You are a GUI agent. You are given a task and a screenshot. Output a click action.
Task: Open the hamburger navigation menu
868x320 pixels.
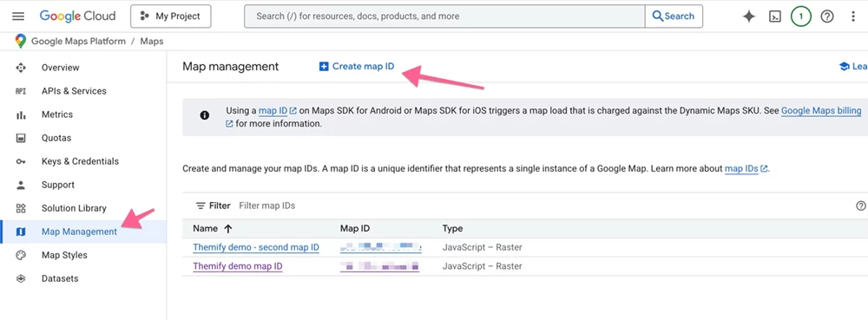[x=18, y=16]
